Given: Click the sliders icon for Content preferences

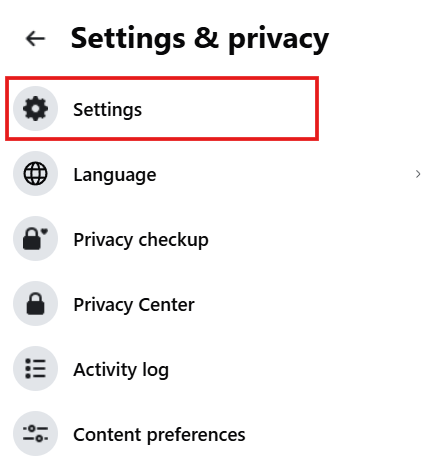Looking at the screenshot, I should 35,433.
